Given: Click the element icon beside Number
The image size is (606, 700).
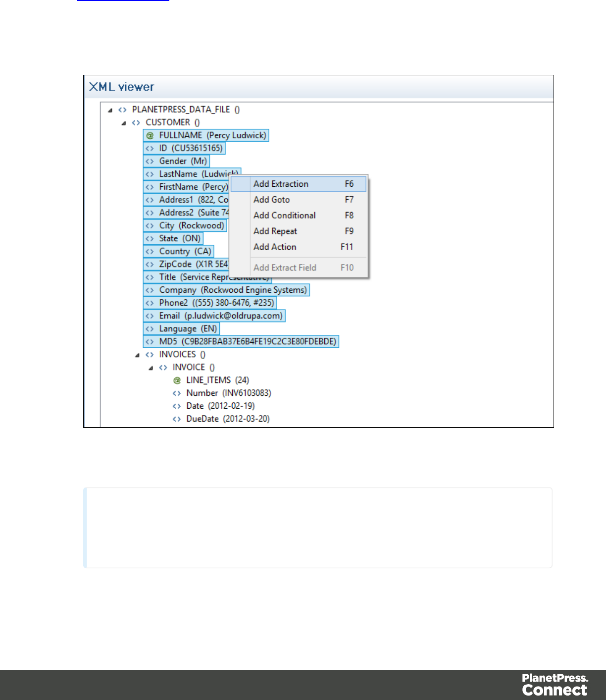Looking at the screenshot, I should coord(177,393).
